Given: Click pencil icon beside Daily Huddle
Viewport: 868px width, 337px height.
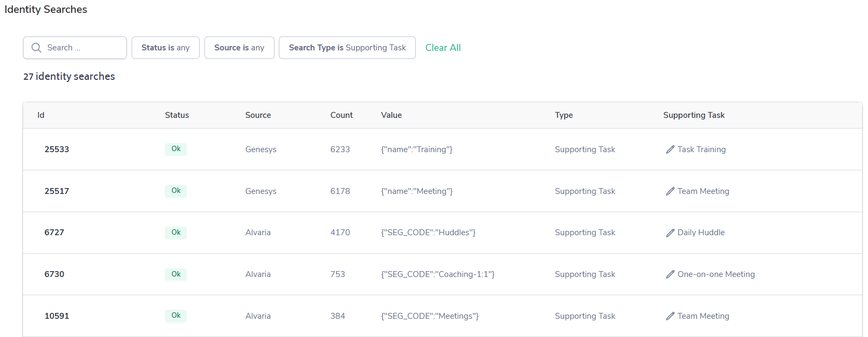Looking at the screenshot, I should point(670,233).
